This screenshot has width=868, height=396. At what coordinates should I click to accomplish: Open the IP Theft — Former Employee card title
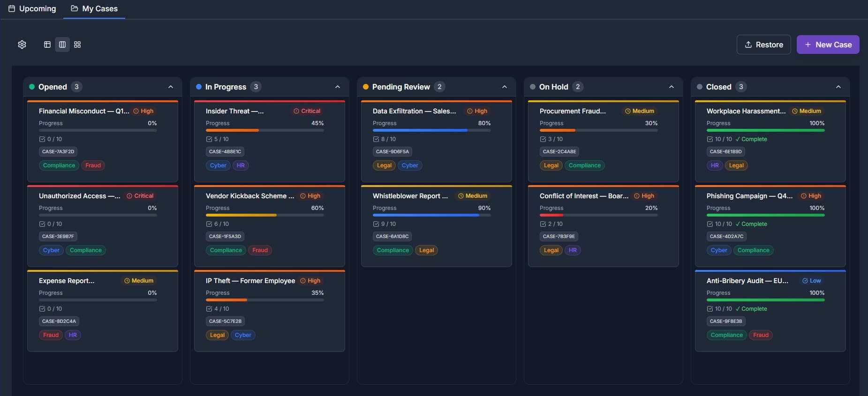250,281
